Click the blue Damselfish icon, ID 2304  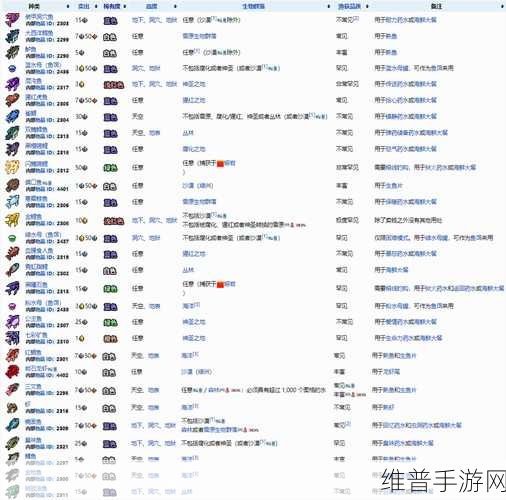point(12,116)
